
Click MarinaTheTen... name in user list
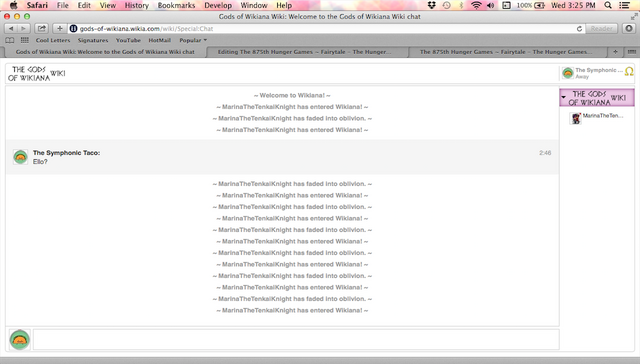tap(603, 115)
